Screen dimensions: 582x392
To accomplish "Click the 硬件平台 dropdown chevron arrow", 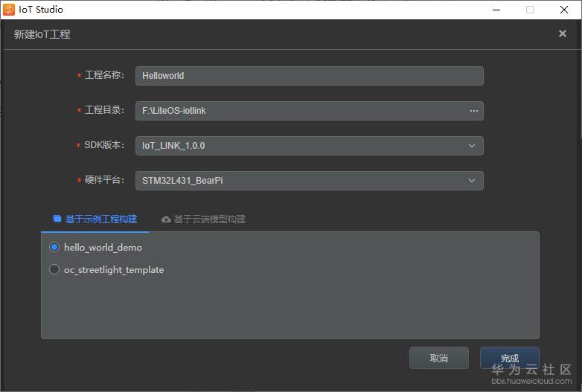I will (x=472, y=181).
